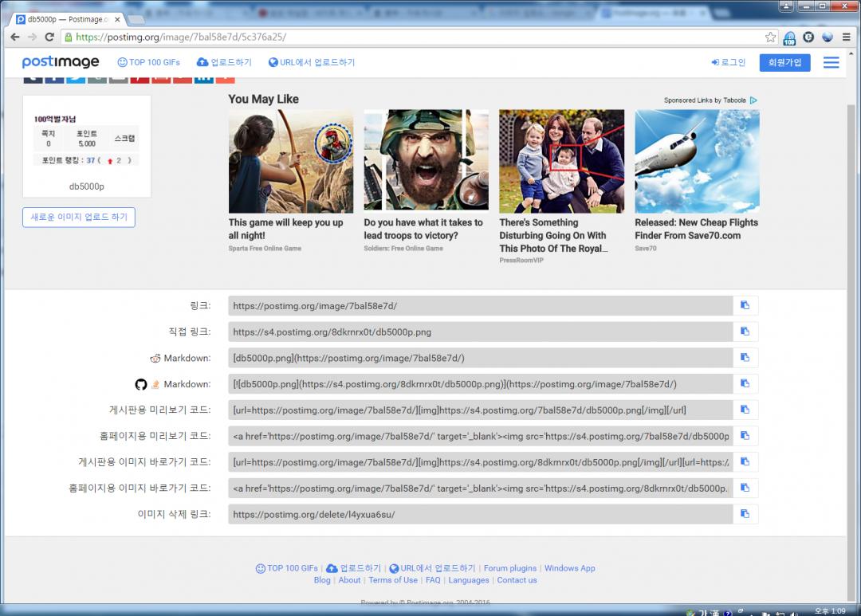This screenshot has width=861, height=616.
Task: Click the 로그인 login link
Action: (729, 62)
